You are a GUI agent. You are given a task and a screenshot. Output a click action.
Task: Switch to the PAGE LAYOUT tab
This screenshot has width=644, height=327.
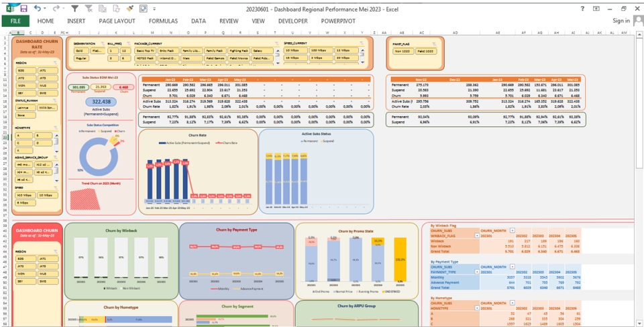point(117,21)
